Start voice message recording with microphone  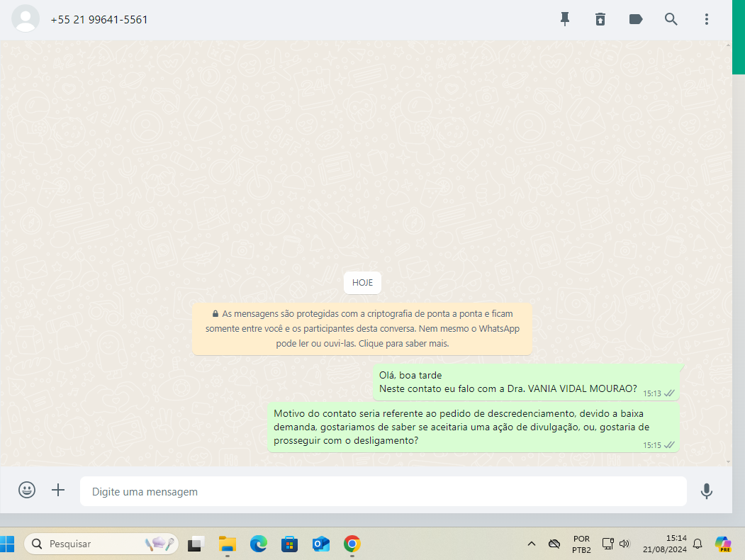pyautogui.click(x=707, y=491)
